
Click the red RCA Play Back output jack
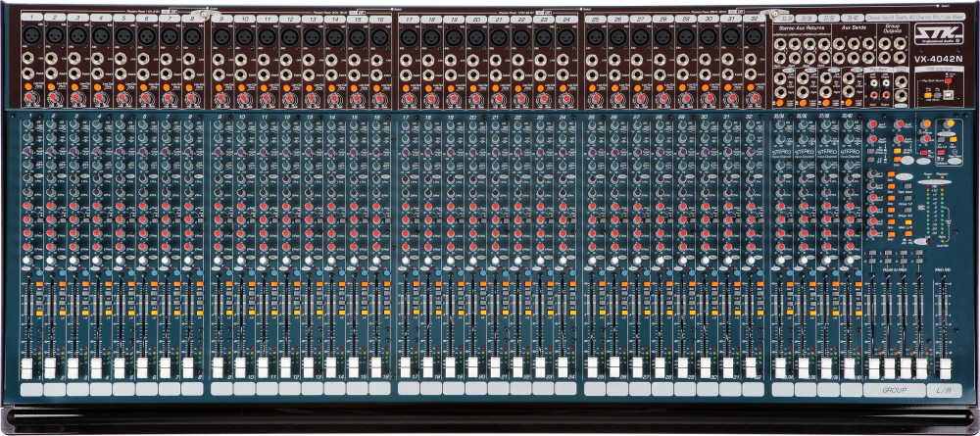pos(886,95)
